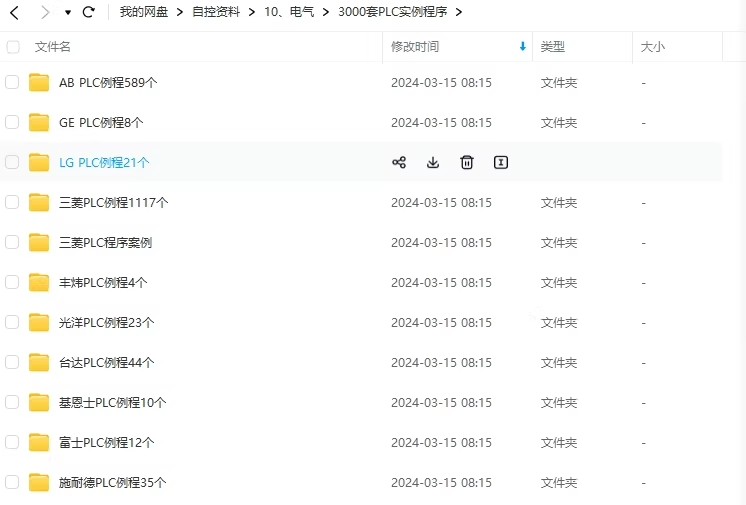Click 文件夹 type of GE PLC例程8个
746x505 pixels.
tap(559, 122)
